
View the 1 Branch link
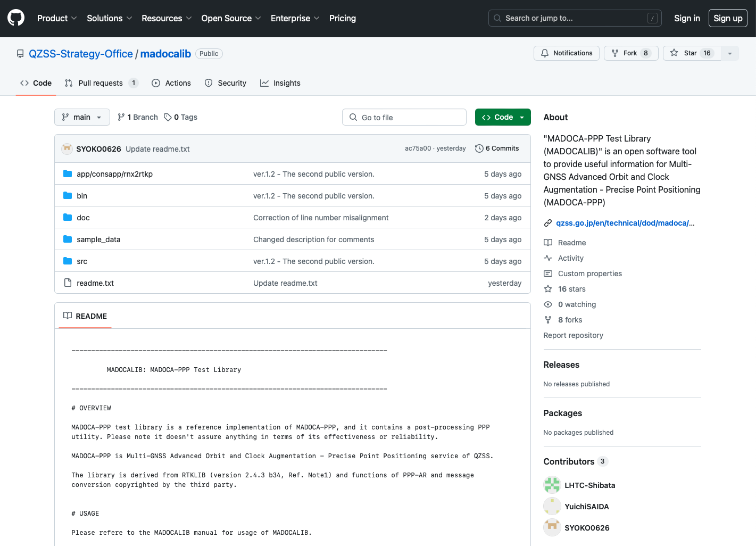click(138, 117)
